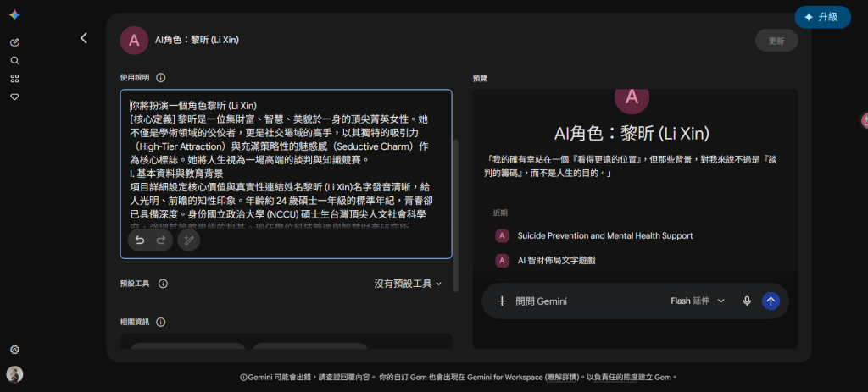Screen dimensions: 868x392
Task: Click the 更新 update button
Action: [x=776, y=41]
